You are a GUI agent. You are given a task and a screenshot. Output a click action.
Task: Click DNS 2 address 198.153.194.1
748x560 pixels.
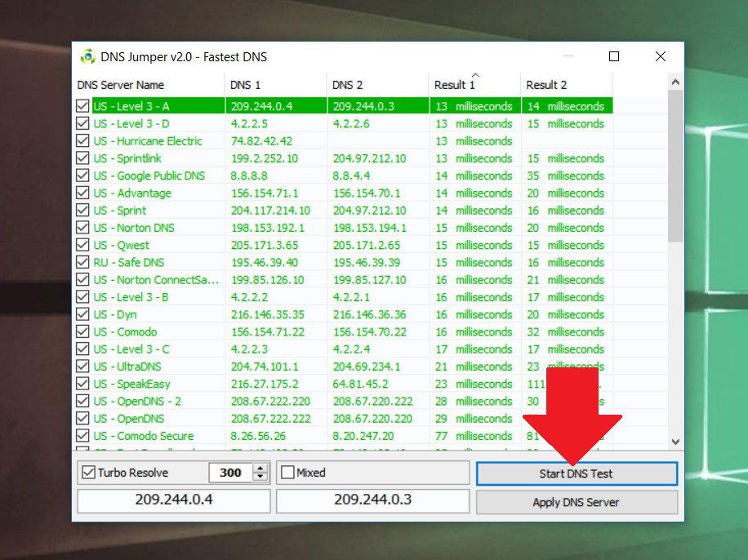point(370,227)
